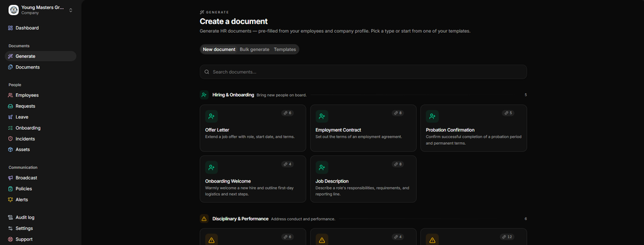
Task: Go to Assets page
Action: coord(40,150)
